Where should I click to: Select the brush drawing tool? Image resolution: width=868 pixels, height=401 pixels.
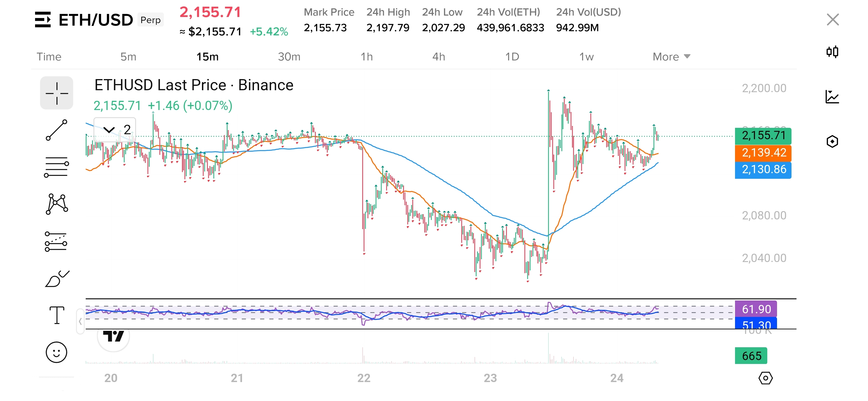(x=56, y=278)
